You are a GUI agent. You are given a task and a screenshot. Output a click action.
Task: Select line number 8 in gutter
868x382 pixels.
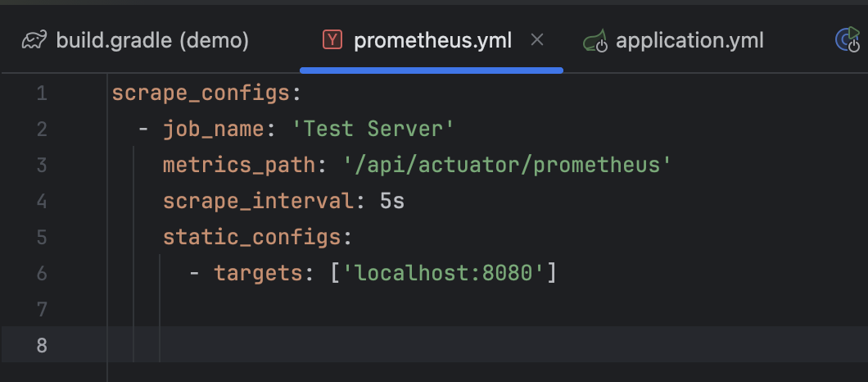[42, 345]
